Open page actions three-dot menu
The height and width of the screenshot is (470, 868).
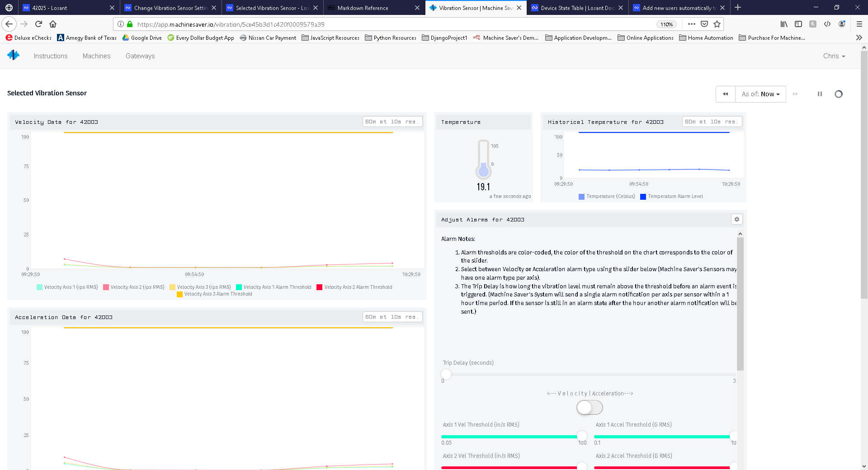692,24
